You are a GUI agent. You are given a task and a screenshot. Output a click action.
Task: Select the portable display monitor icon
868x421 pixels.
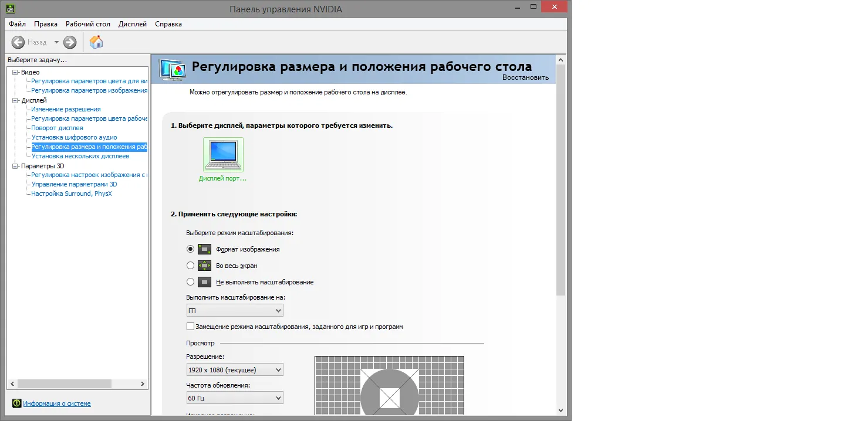[x=223, y=155]
